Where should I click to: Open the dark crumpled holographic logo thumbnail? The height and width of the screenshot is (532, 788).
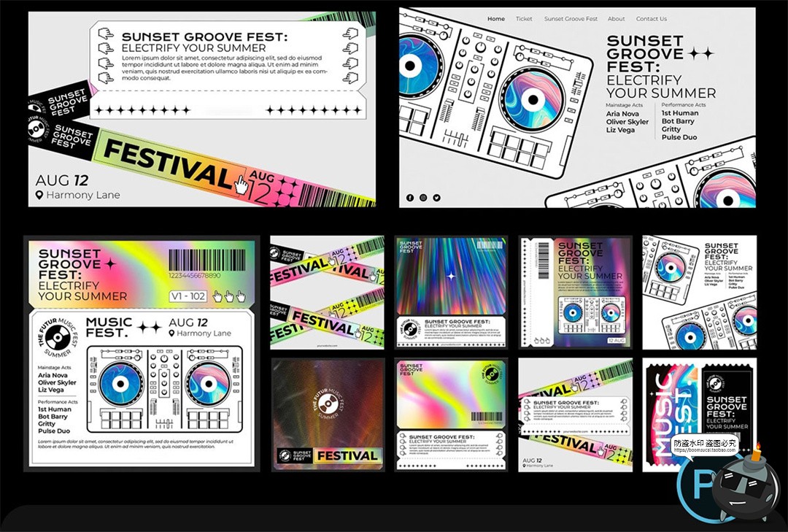(x=328, y=414)
